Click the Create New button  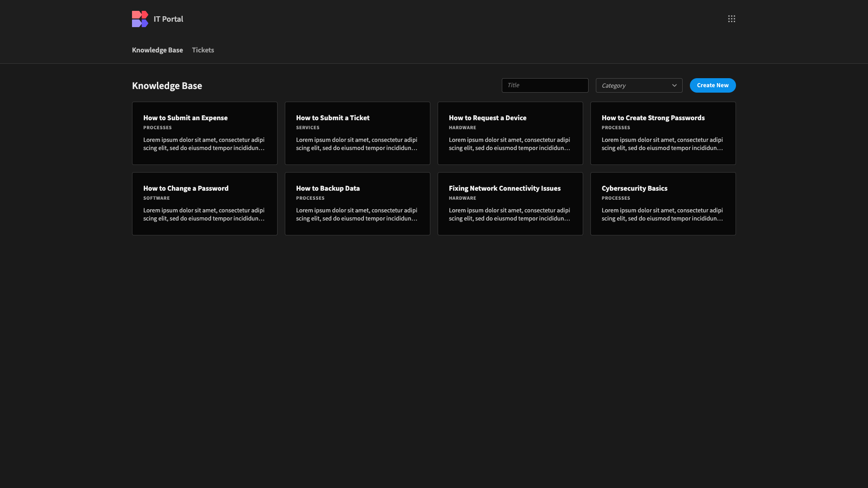click(712, 85)
